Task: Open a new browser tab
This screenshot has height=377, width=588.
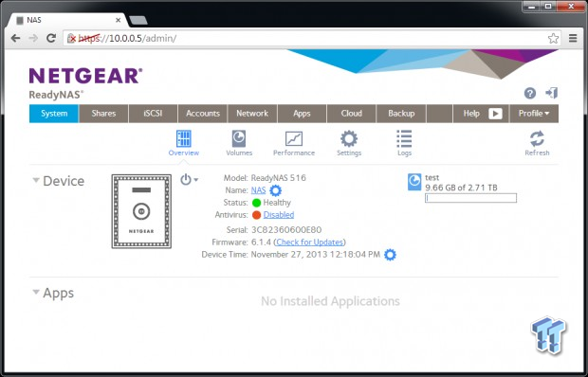Action: click(138, 20)
